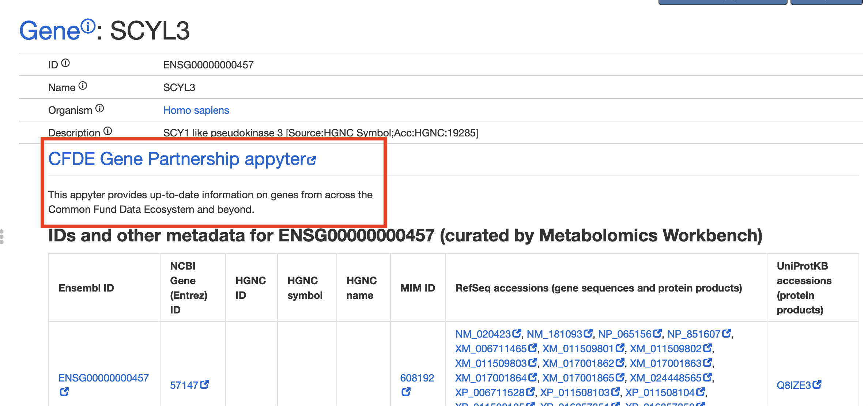Click external link icon under MIM ID 608192
868x406 pixels.
coord(406,392)
